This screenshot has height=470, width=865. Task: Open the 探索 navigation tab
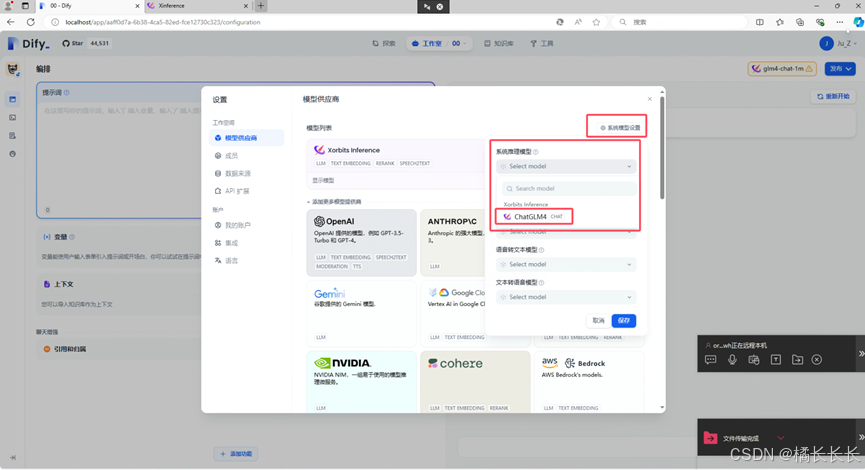click(x=384, y=44)
